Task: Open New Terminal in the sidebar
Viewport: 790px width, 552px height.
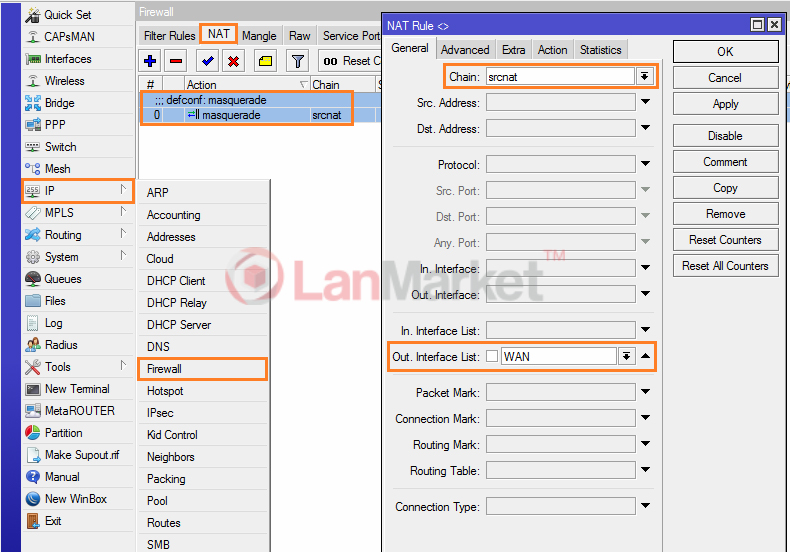Action: pyautogui.click(x=77, y=389)
